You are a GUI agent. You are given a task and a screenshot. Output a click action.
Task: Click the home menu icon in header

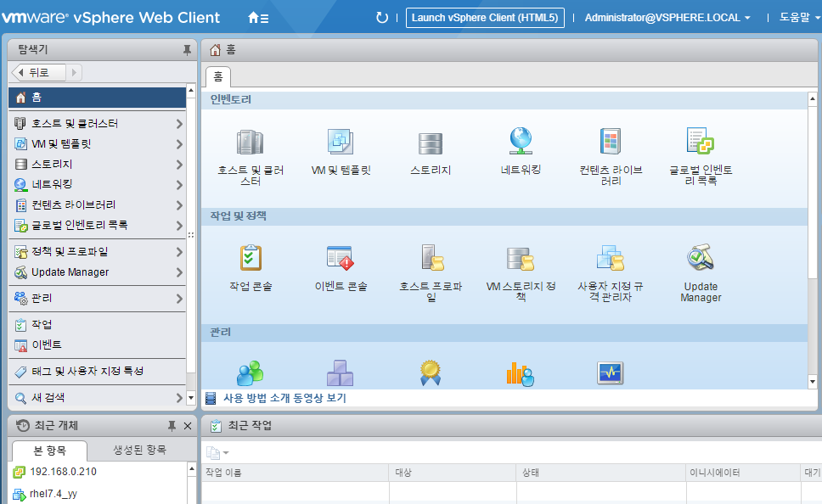click(258, 18)
